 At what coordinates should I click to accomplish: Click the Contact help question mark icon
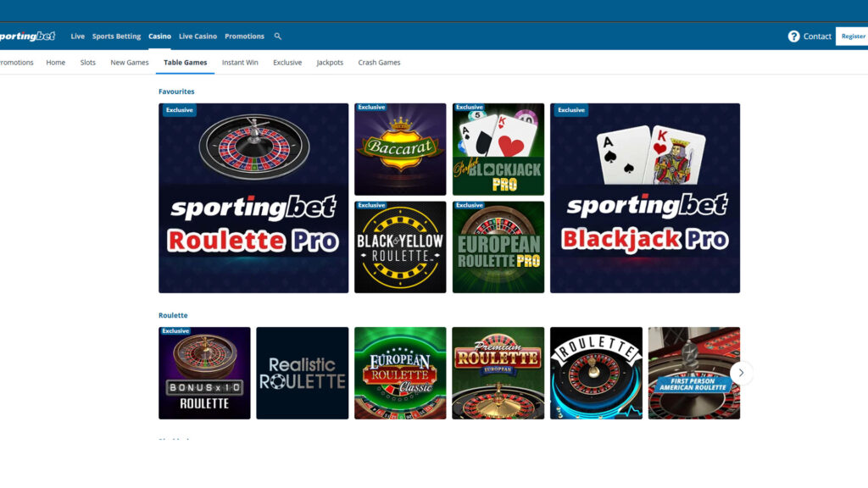(x=793, y=36)
